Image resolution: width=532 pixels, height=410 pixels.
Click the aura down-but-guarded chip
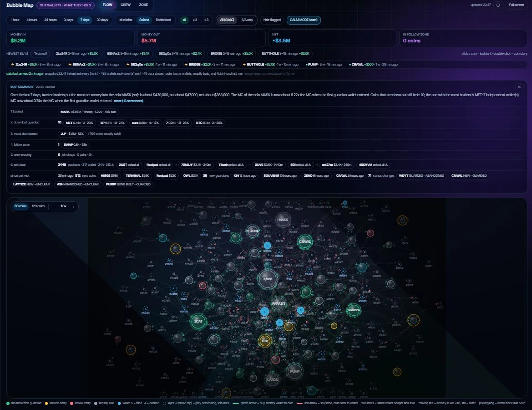pos(145,123)
